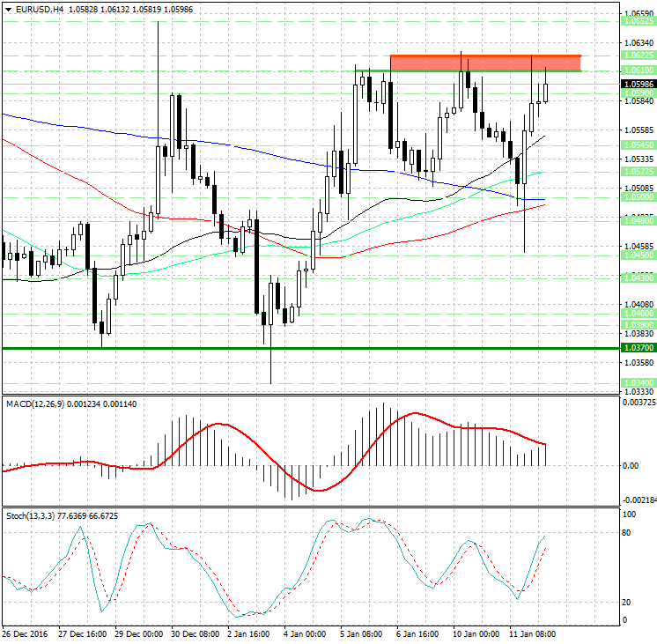Click the 30 Dec 08:00 time axis label
Screen dimensions: 657x644
click(195, 634)
